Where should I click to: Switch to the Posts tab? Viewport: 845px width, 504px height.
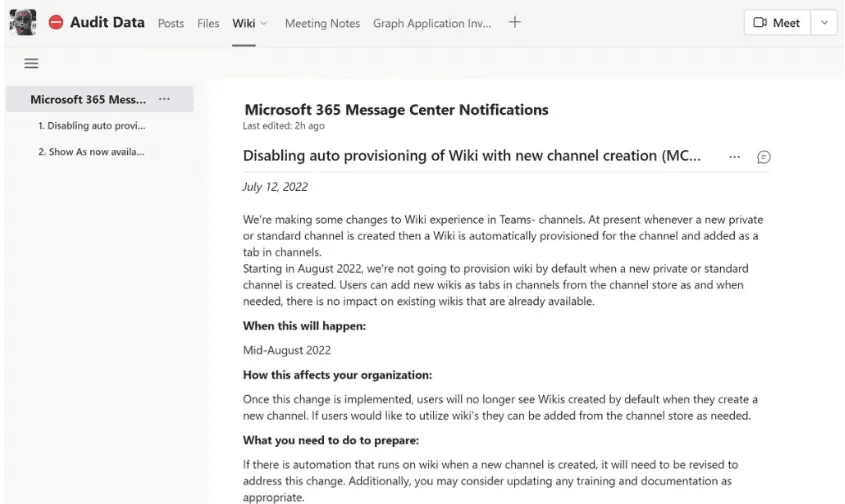(171, 23)
